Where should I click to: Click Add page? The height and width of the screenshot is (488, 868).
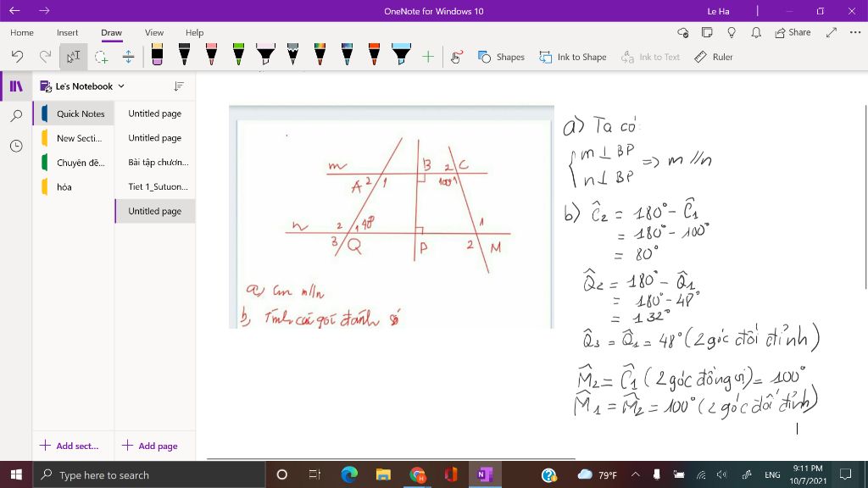pyautogui.click(x=150, y=446)
